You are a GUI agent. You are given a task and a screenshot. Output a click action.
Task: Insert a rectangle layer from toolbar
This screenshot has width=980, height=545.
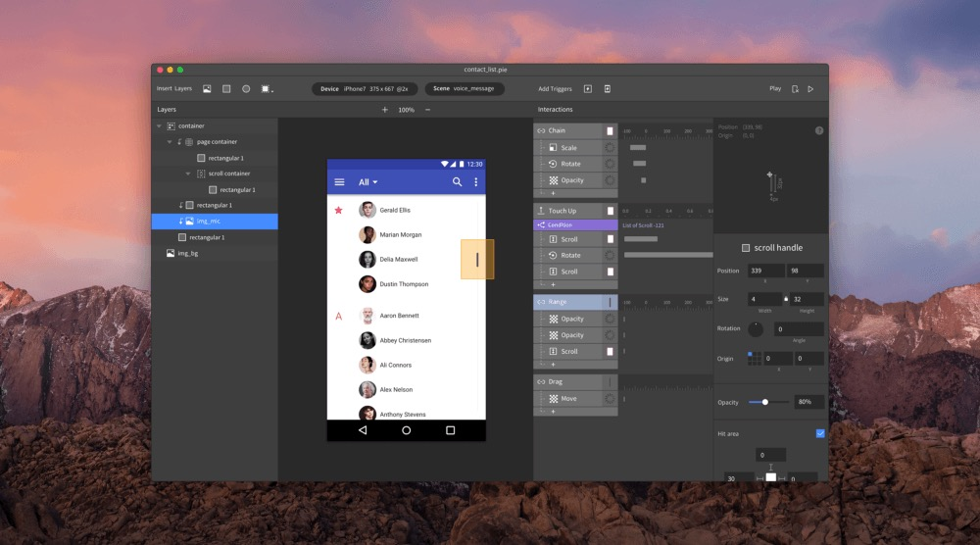[x=226, y=89]
